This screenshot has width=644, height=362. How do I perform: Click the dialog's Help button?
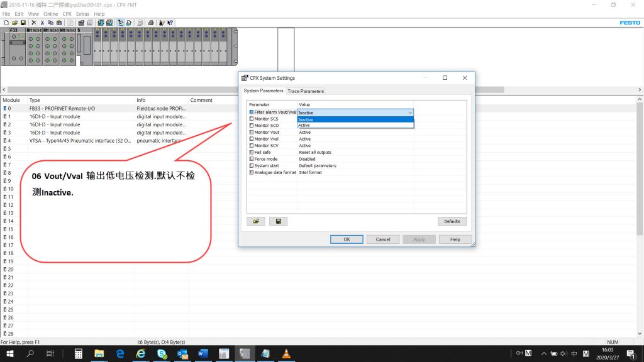click(455, 239)
